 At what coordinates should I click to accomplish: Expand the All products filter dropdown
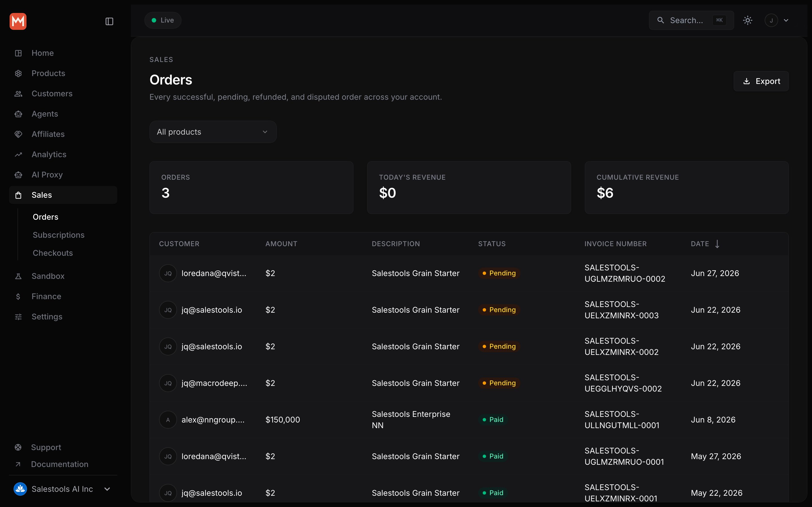(213, 132)
